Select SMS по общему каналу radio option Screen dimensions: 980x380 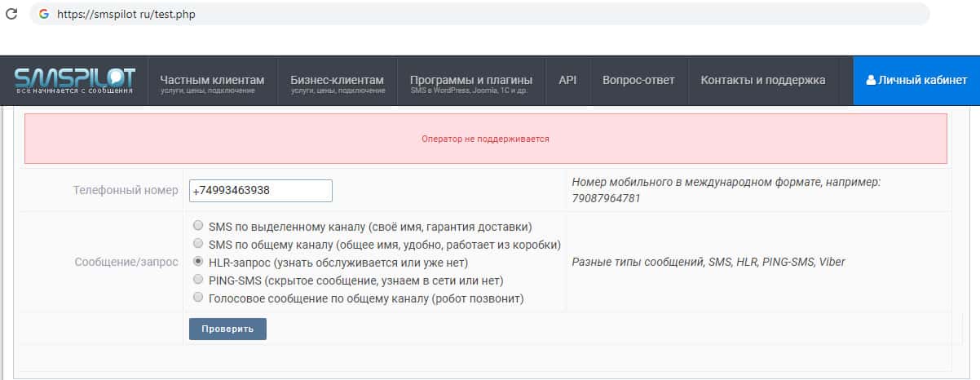click(x=198, y=244)
